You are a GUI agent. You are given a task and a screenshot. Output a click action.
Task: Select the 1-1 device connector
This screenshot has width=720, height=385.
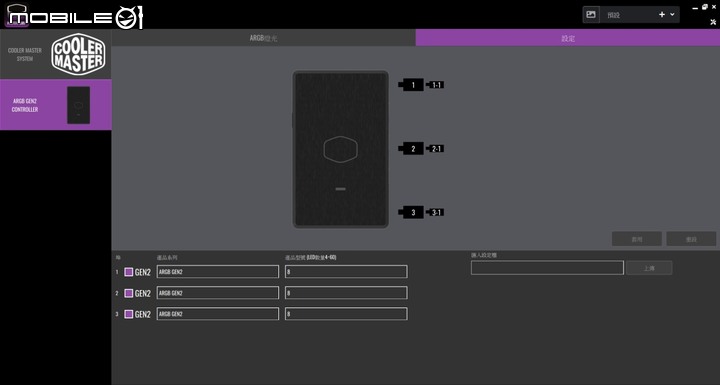coord(435,85)
